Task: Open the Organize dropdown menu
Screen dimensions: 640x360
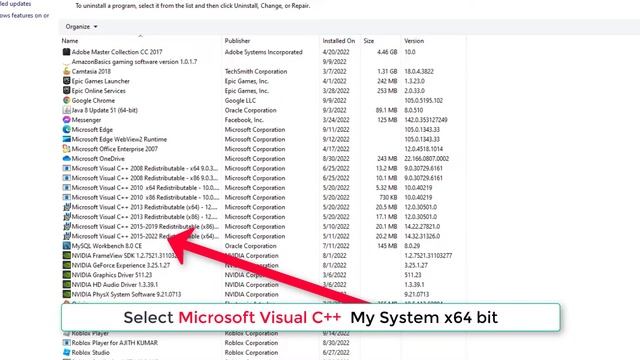Action: [81, 27]
